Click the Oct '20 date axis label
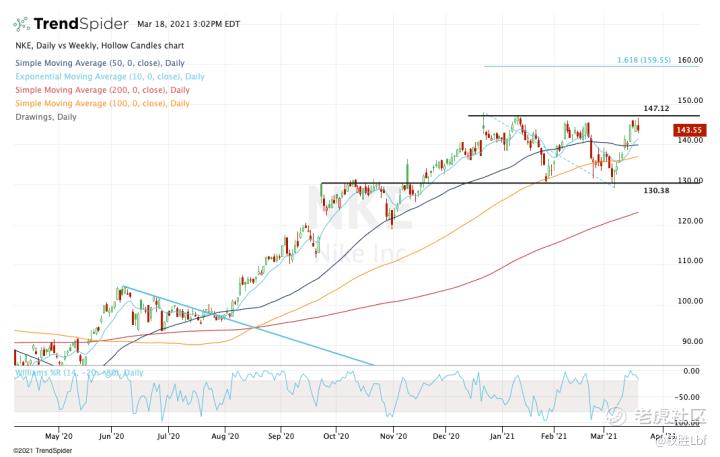Viewport: 720px width, 457px height. coord(336,436)
